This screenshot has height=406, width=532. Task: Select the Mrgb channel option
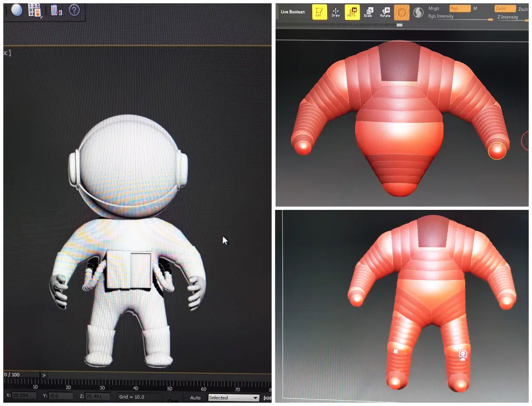434,8
